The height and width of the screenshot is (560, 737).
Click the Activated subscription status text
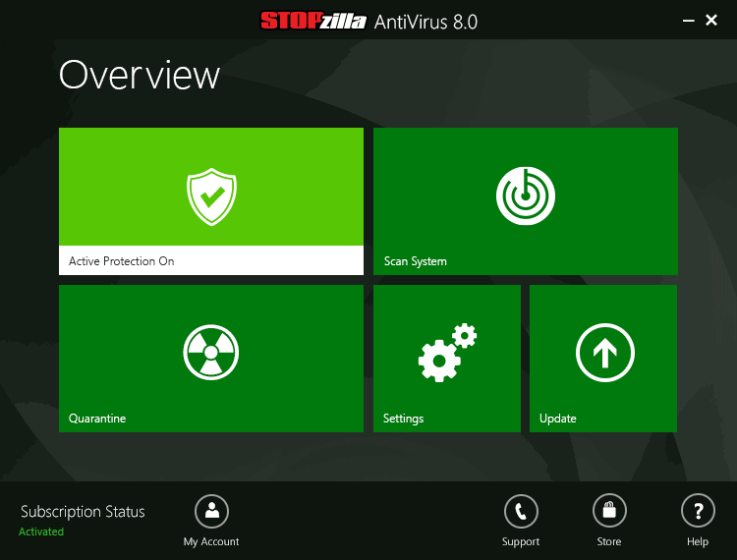41,532
